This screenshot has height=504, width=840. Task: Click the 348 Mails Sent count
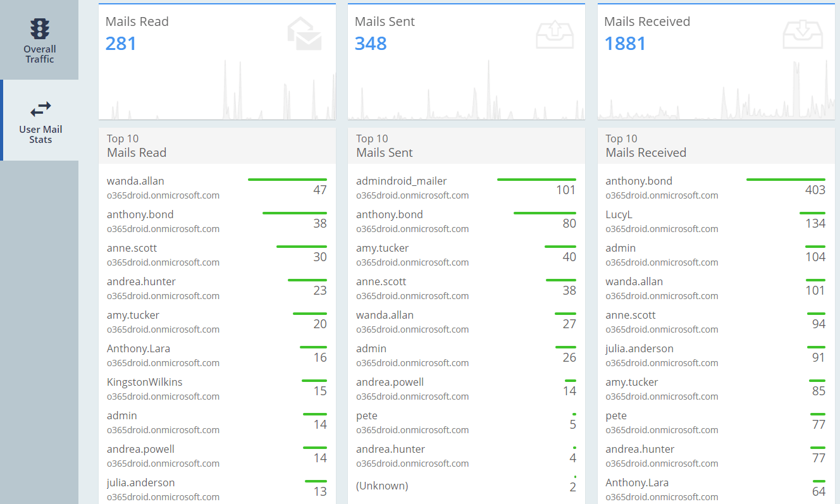click(371, 44)
